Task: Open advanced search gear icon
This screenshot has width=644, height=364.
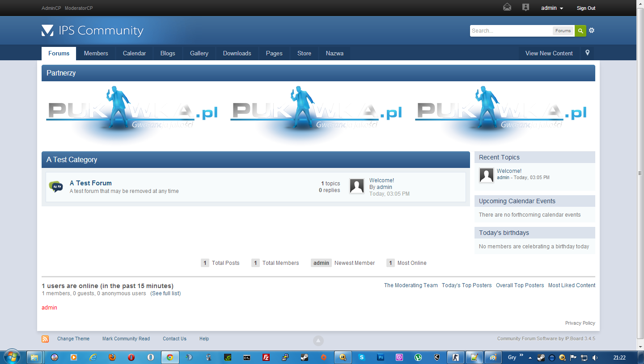Action: 592,30
